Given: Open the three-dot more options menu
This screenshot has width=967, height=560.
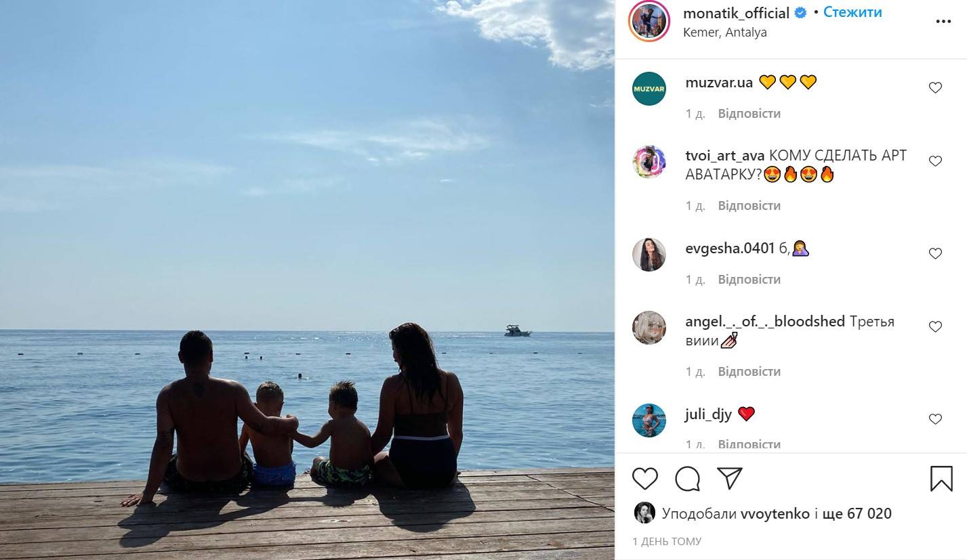Looking at the screenshot, I should (943, 22).
